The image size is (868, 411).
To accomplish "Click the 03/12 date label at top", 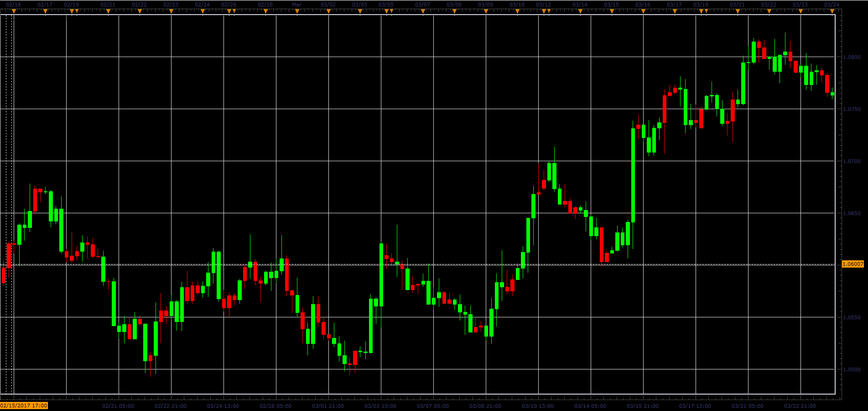I will pyautogui.click(x=543, y=5).
